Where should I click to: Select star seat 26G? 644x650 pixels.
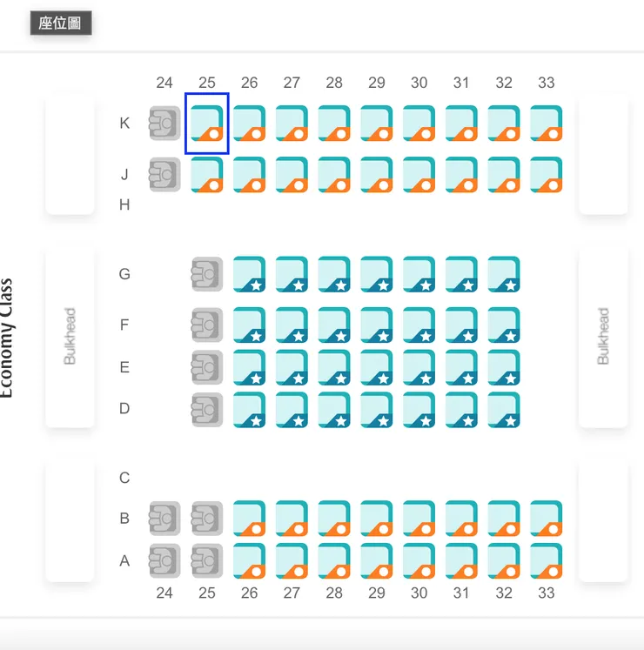249,274
